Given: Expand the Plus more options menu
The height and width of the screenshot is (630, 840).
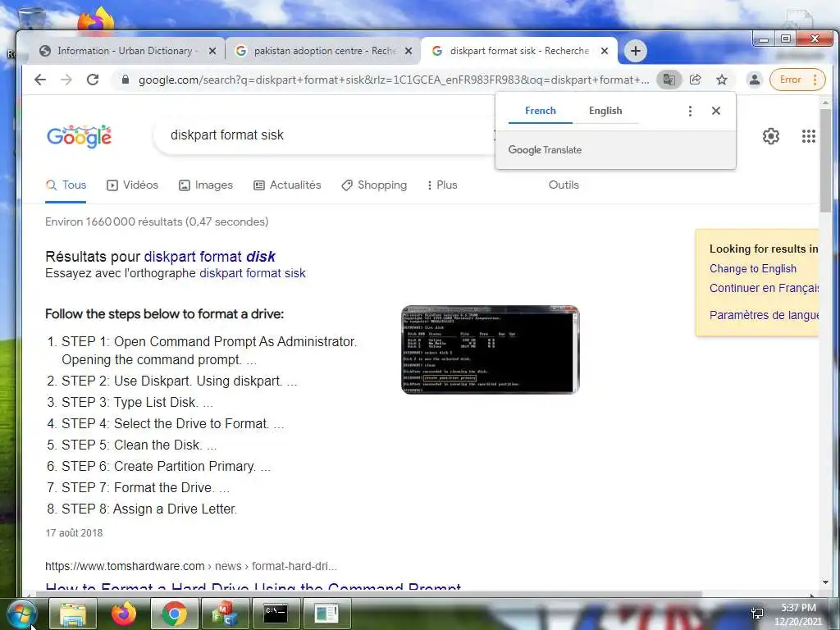Looking at the screenshot, I should (x=442, y=185).
